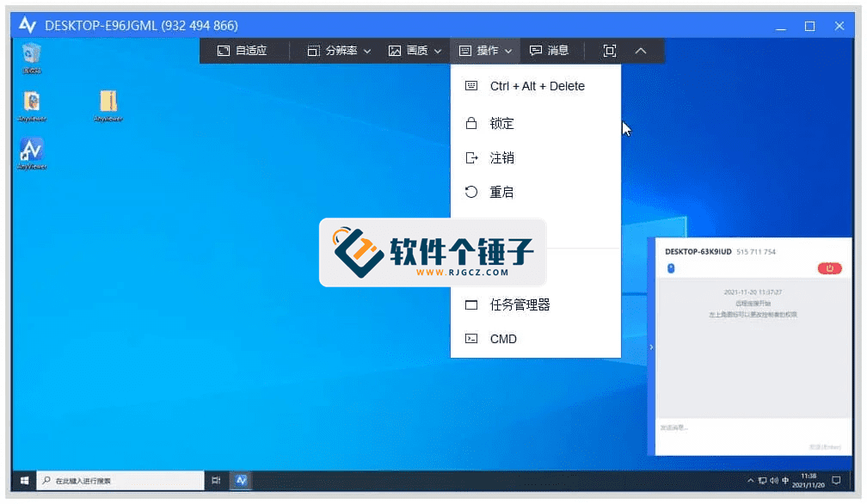Click the Ctrl + Alt + Delete option
The width and height of the screenshot is (867, 504).
(x=535, y=86)
